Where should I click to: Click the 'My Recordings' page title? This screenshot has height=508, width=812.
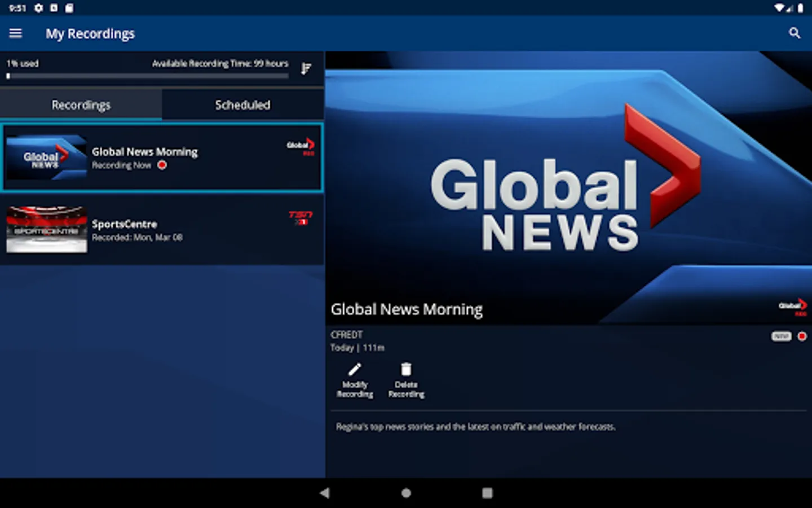click(x=90, y=34)
